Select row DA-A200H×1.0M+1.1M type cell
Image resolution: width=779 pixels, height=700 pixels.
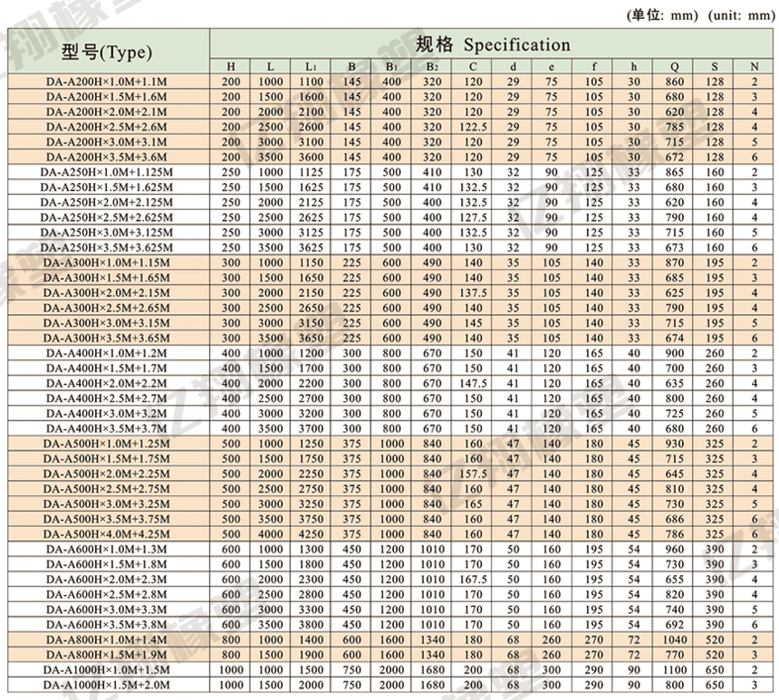(x=106, y=82)
